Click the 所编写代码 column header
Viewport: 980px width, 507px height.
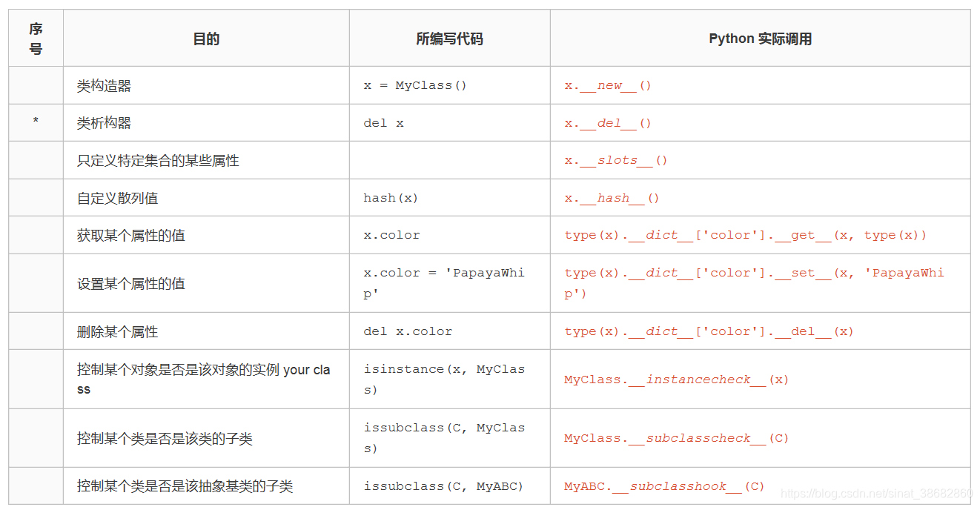coord(449,39)
